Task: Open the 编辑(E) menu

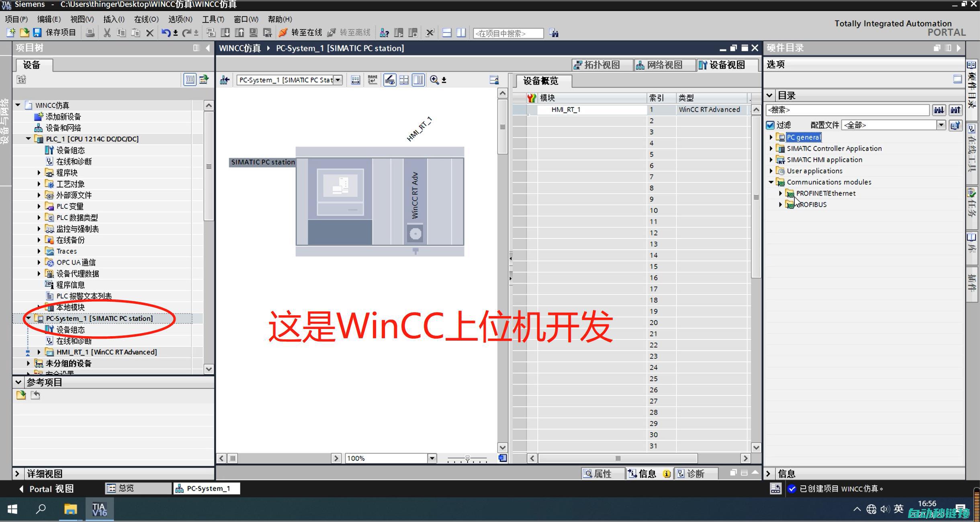Action: pyautogui.click(x=49, y=19)
